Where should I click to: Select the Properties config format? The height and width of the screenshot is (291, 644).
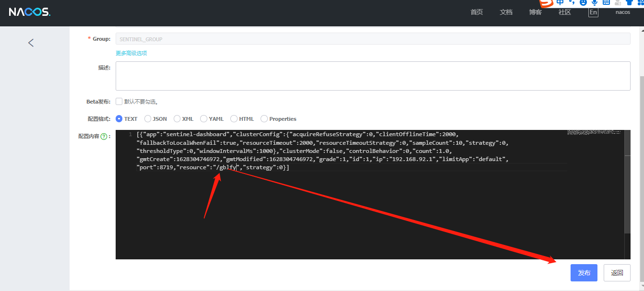click(264, 119)
